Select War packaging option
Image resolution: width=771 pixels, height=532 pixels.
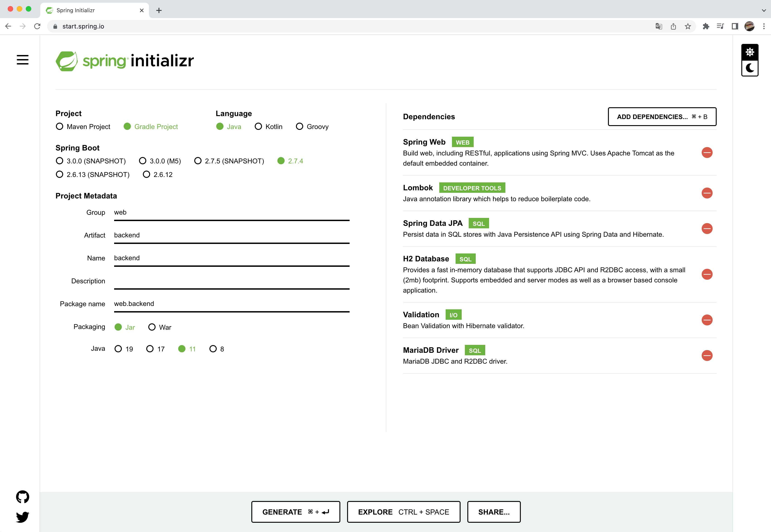[x=152, y=327]
